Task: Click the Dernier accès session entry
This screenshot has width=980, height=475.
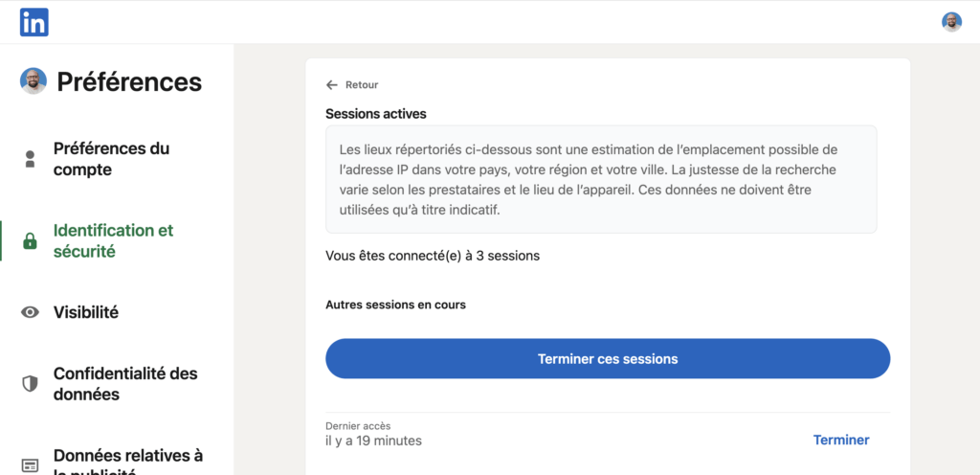Action: [373, 434]
